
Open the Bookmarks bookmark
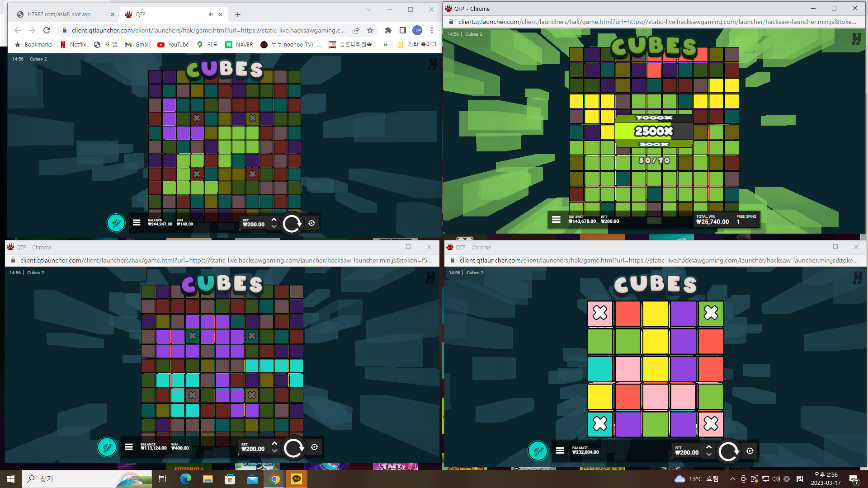[33, 45]
